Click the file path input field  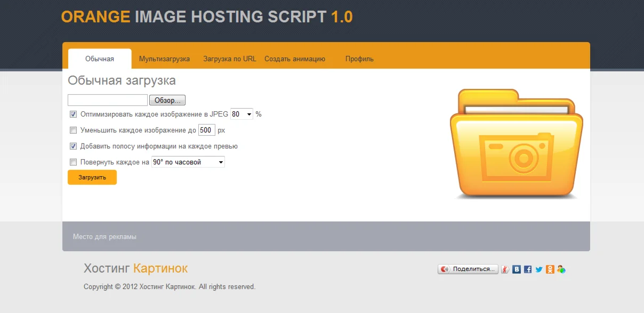[x=108, y=100]
